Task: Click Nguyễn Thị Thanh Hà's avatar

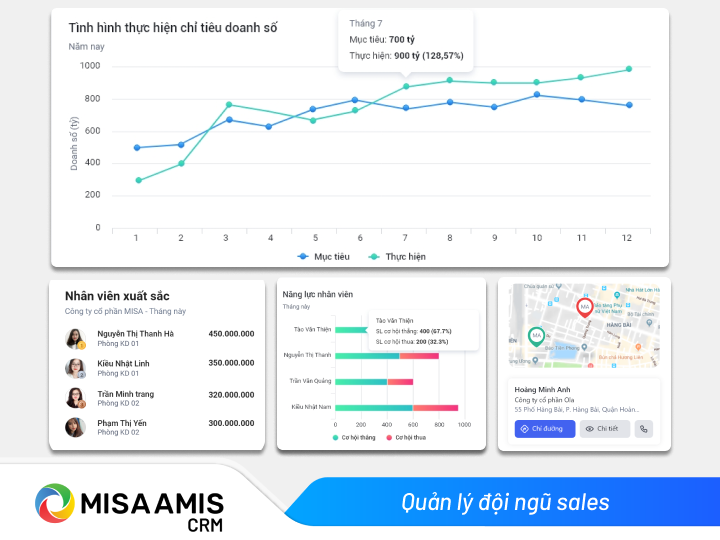Action: point(75,339)
